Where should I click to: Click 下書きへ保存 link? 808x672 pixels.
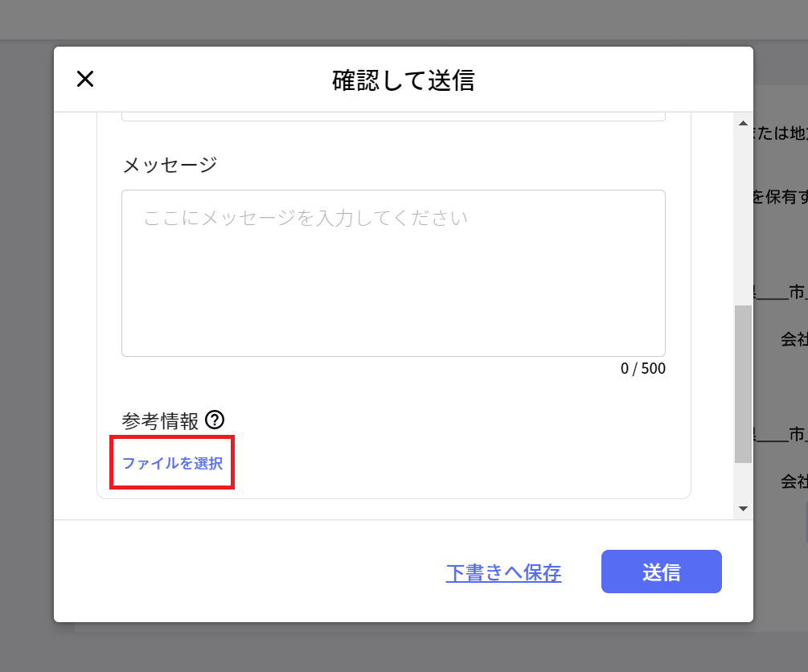[x=503, y=572]
